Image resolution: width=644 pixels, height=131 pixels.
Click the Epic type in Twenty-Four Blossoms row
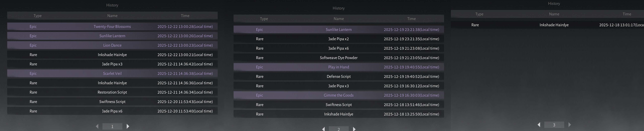click(x=33, y=27)
